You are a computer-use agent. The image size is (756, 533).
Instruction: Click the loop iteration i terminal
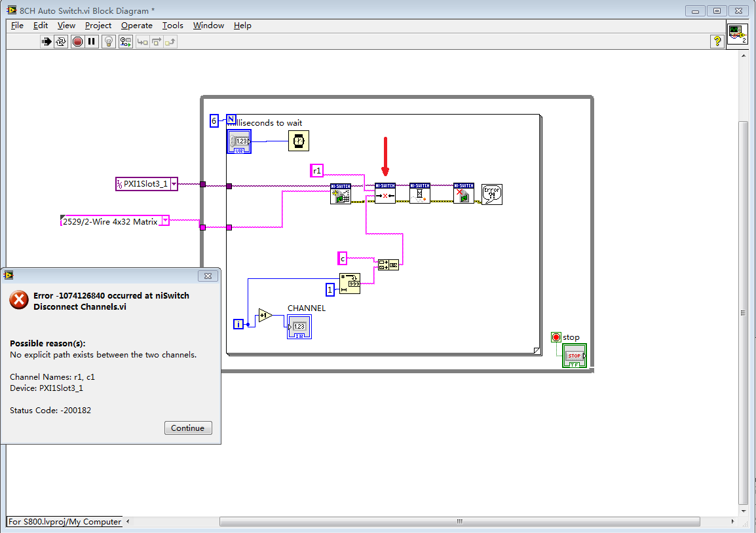pos(238,324)
